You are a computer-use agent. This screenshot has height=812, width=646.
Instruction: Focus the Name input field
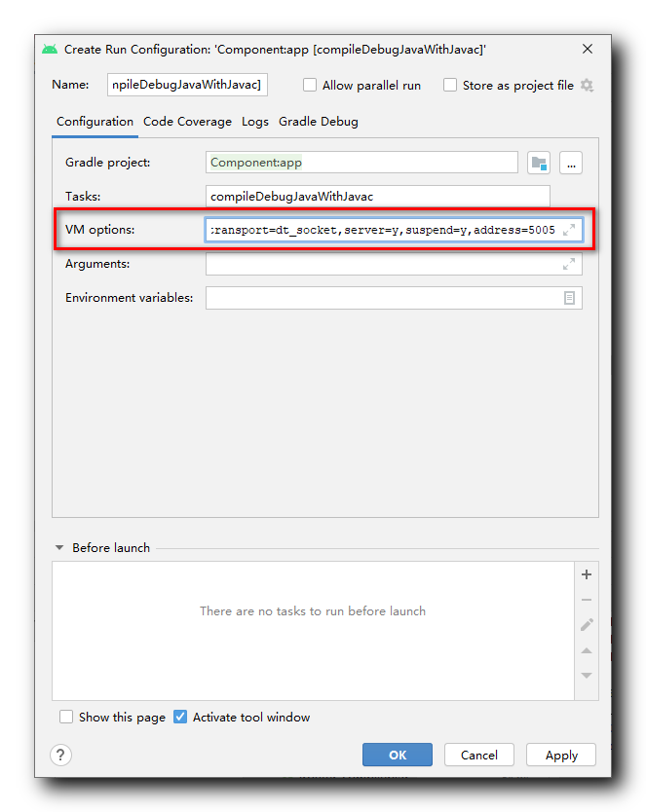click(187, 85)
